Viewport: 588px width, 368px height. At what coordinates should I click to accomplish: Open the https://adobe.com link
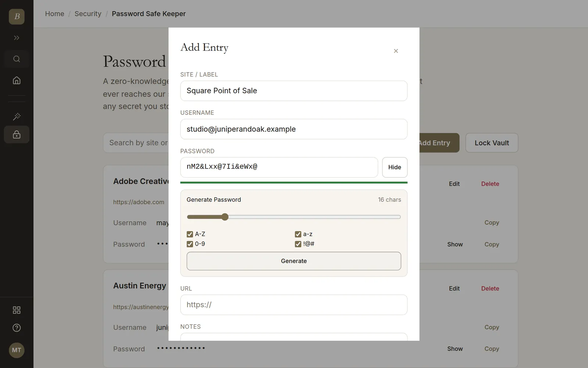(x=139, y=202)
